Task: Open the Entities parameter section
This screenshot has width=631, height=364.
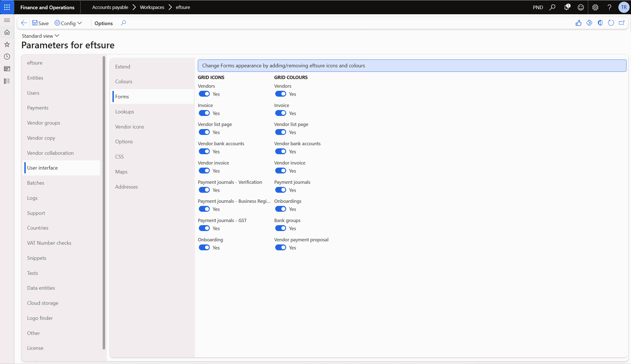Action: point(62,78)
